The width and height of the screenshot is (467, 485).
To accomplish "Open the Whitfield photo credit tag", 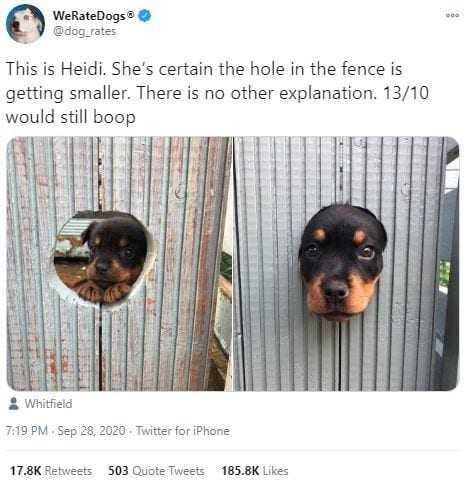I will 48,404.
